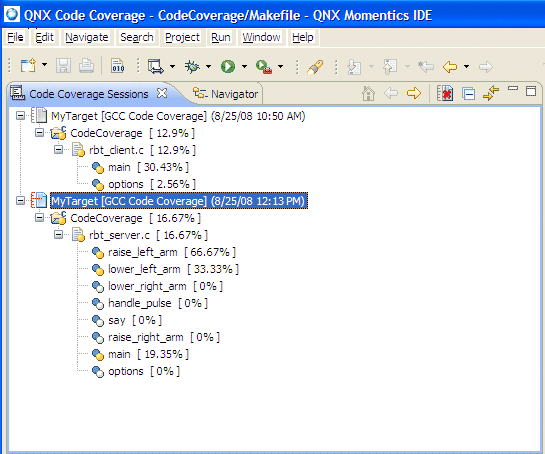
Task: Switch to the Navigator tab
Action: 226,94
